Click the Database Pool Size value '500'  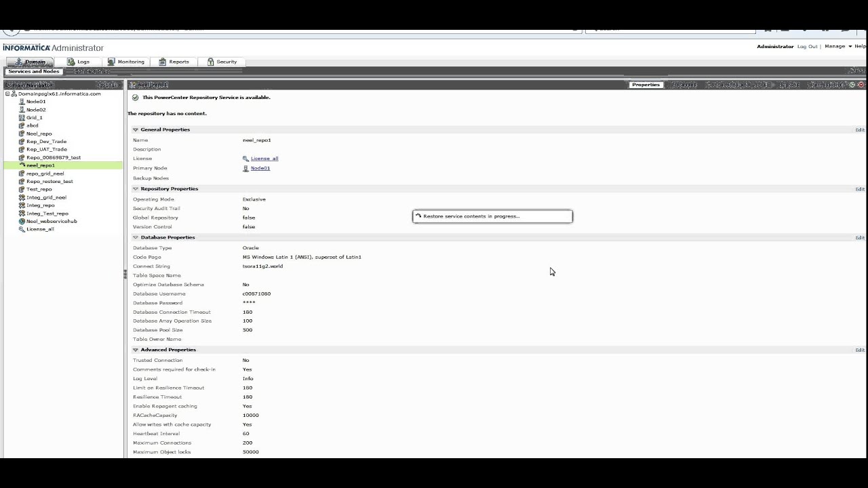tap(248, 330)
